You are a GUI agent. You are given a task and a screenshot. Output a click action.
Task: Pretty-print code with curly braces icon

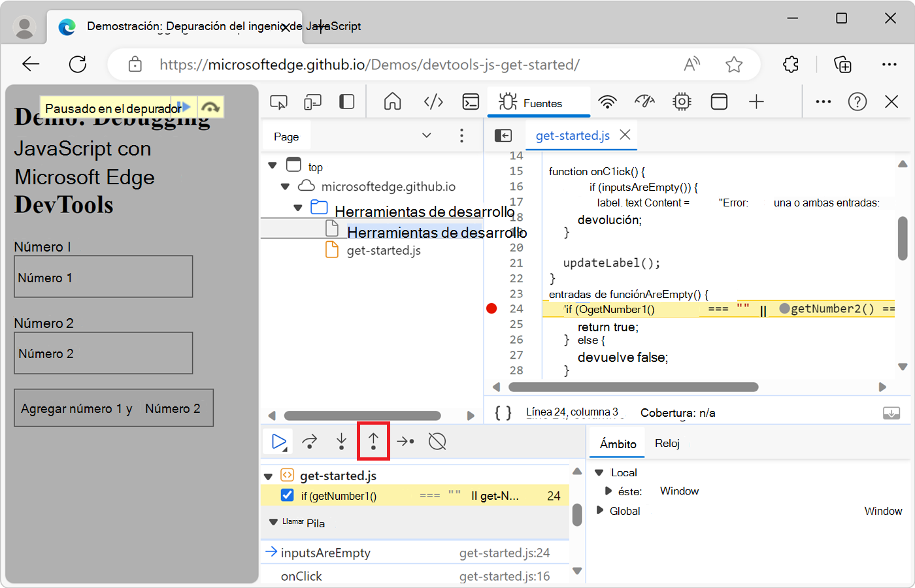[x=503, y=413]
